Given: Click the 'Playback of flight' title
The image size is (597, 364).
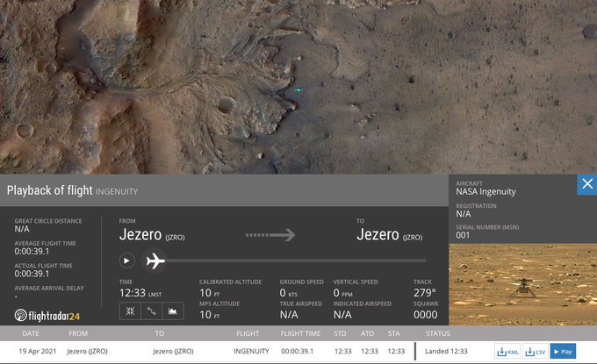Looking at the screenshot, I should (x=49, y=190).
